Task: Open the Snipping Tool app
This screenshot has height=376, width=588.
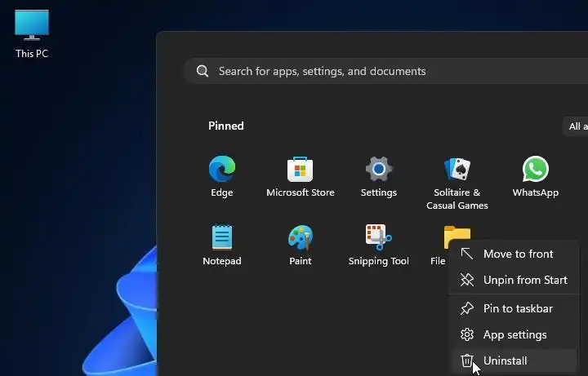Action: 379,245
